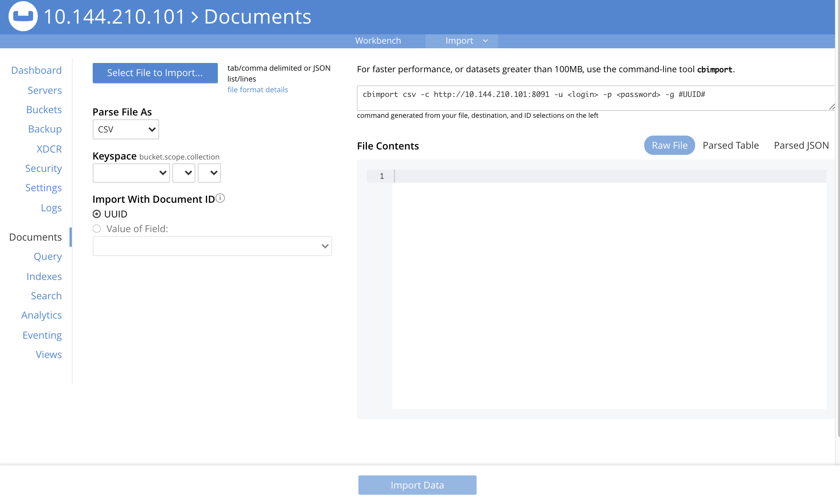
Task: Click the file format details link
Action: tap(257, 89)
